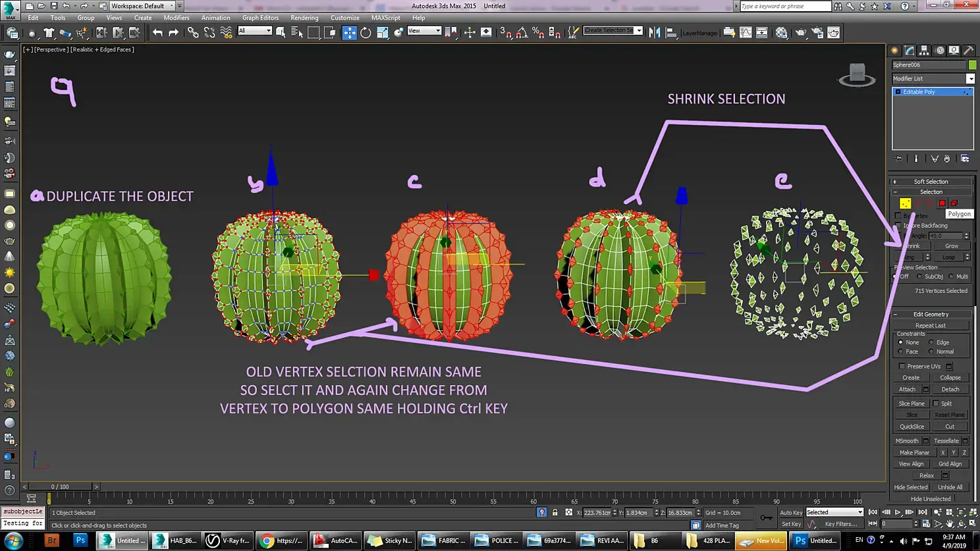This screenshot has height=551, width=980.
Task: Set constraint to Normal
Action: click(x=931, y=352)
